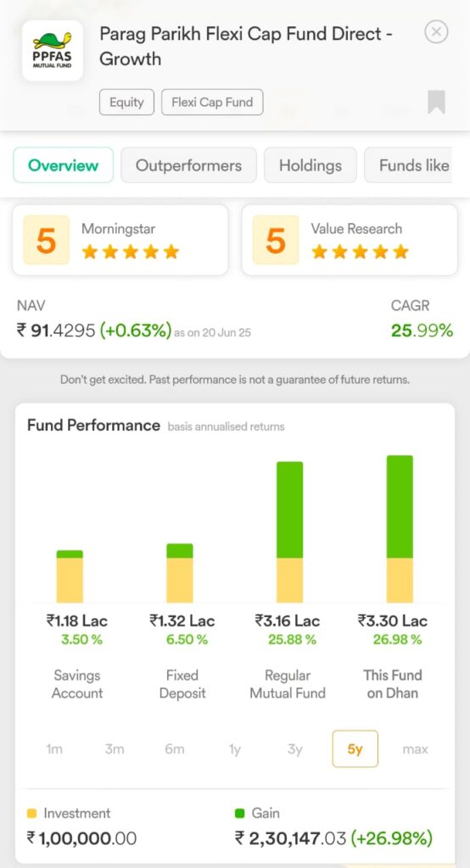Switch to the Funds like tab
The width and height of the screenshot is (470, 868).
[x=408, y=165]
